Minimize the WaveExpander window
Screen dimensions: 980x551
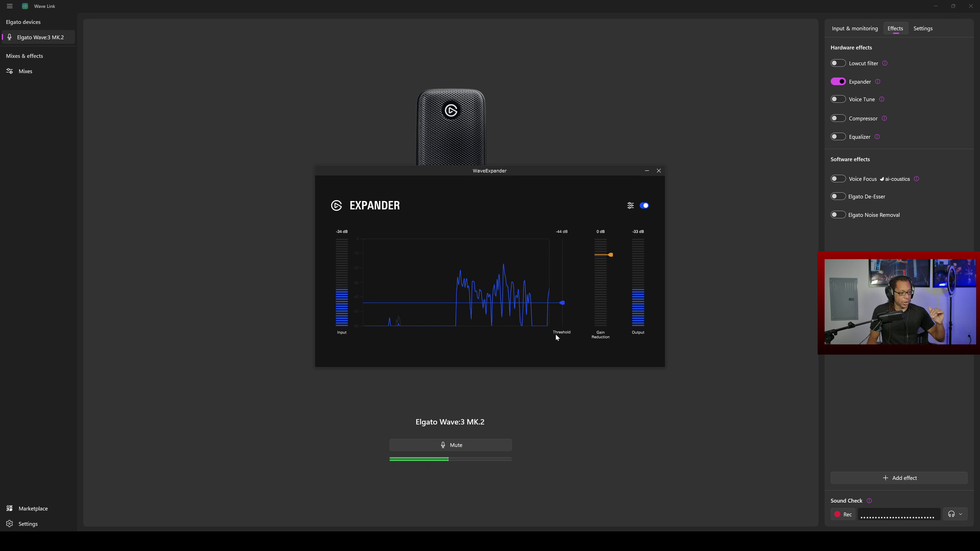[x=647, y=170]
